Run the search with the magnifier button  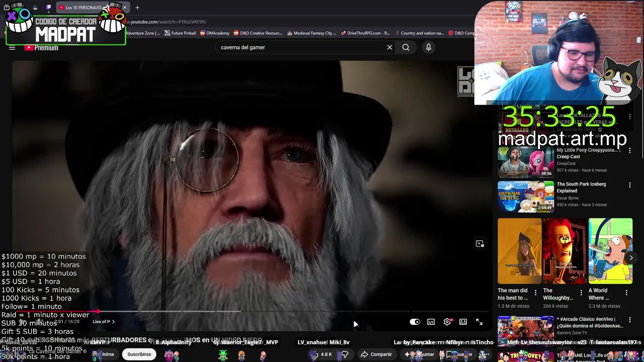tap(406, 47)
